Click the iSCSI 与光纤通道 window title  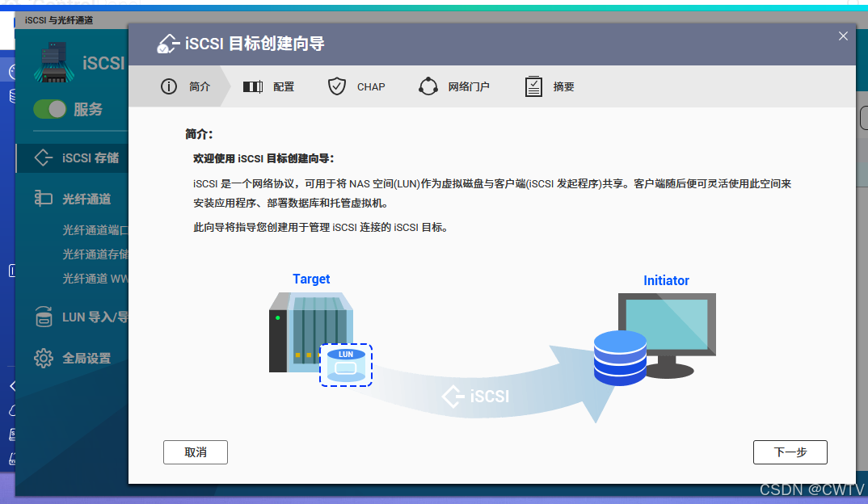pyautogui.click(x=59, y=20)
